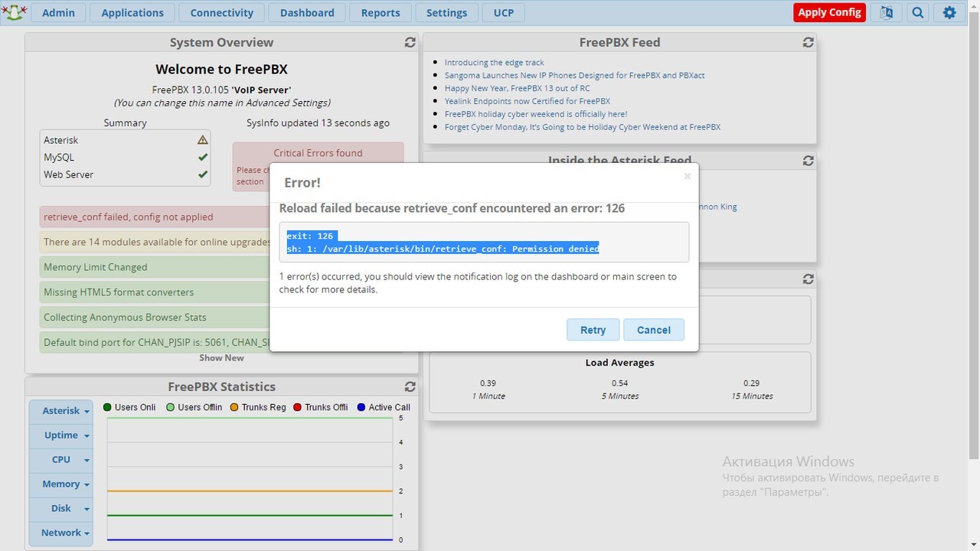Click the Web Server green checkmark status
The width and height of the screenshot is (980, 551).
click(202, 174)
